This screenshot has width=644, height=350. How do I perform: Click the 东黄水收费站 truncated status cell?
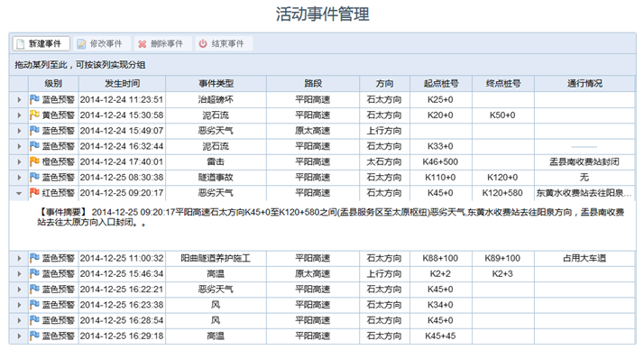point(584,193)
